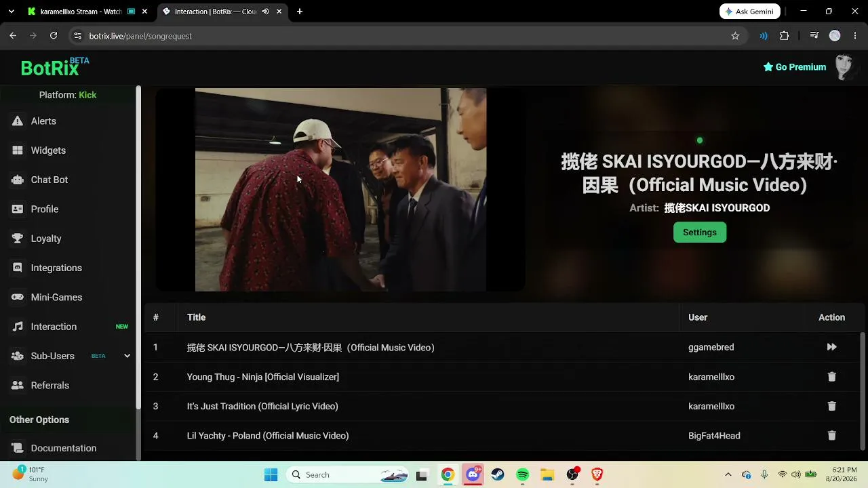Mute the Interaction BotRix tab audio
868x488 pixels.
265,12
